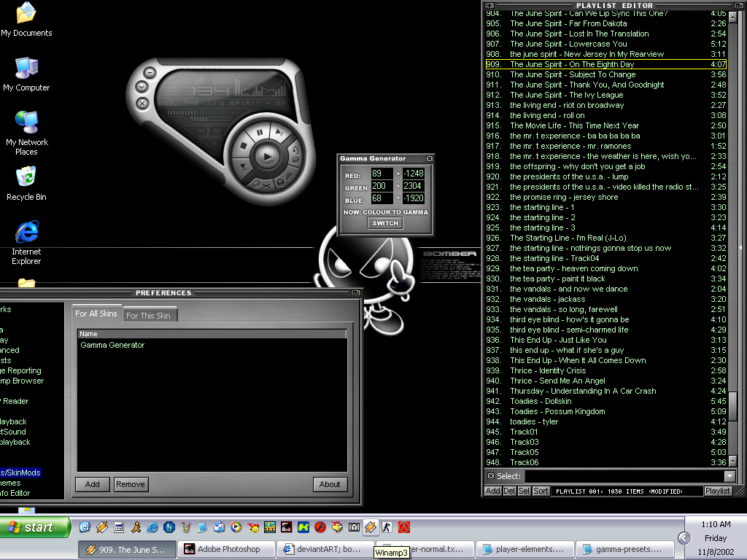Viewport: 747px width, 560px height.
Task: Click the BLUE colour value field
Action: (382, 198)
